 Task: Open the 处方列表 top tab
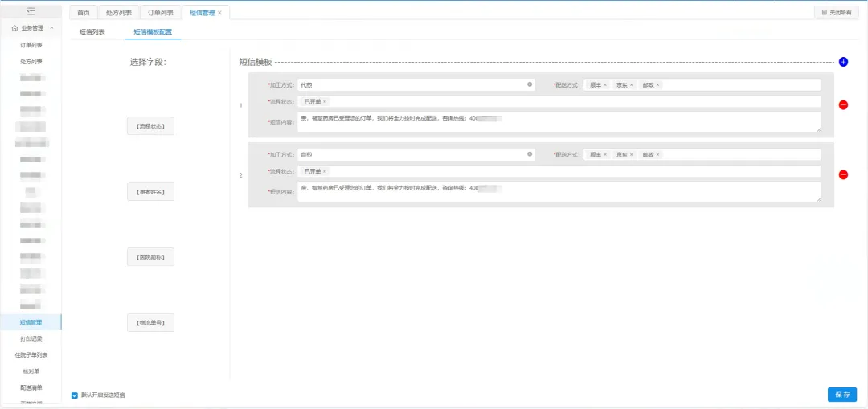[x=118, y=13]
